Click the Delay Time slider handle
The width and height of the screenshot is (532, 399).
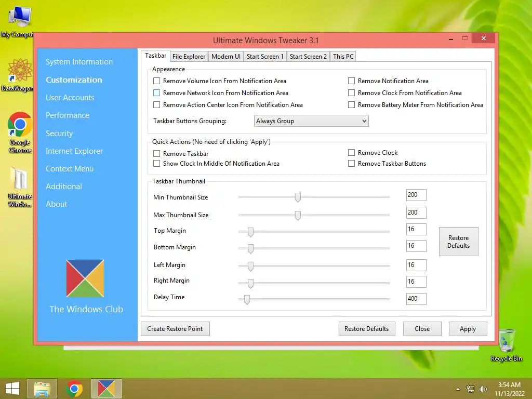tap(247, 300)
